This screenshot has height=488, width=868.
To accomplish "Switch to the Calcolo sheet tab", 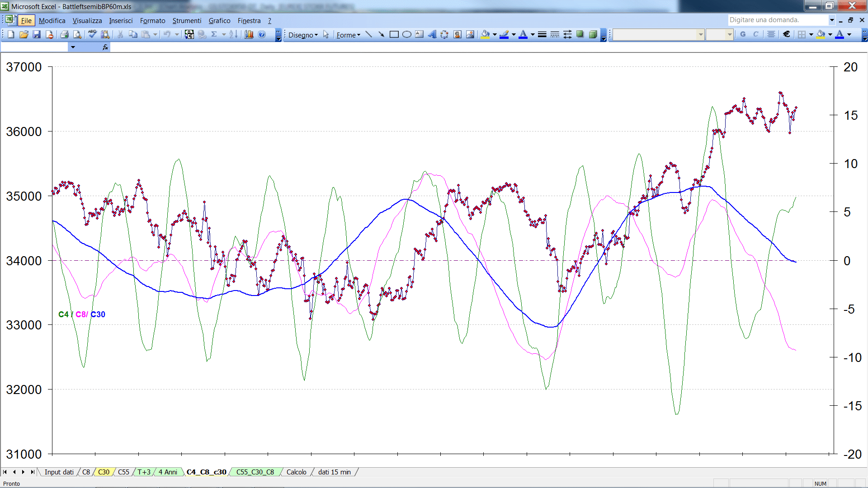I will pyautogui.click(x=296, y=472).
